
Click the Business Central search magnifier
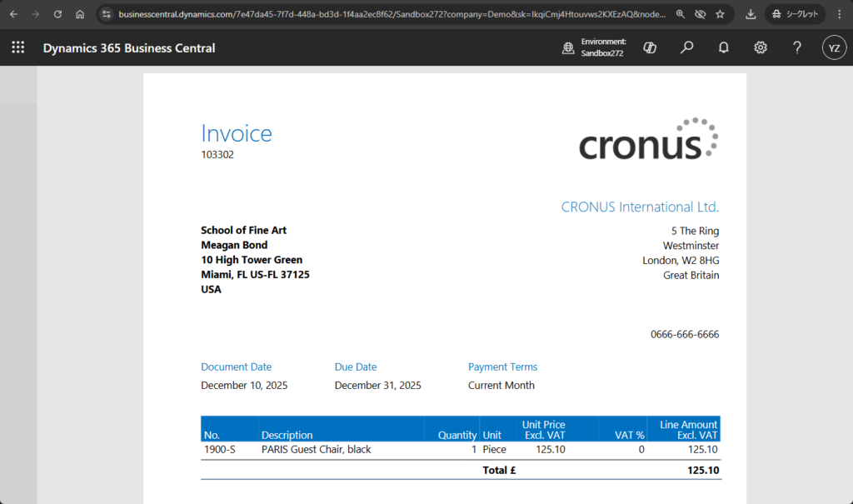pos(686,47)
